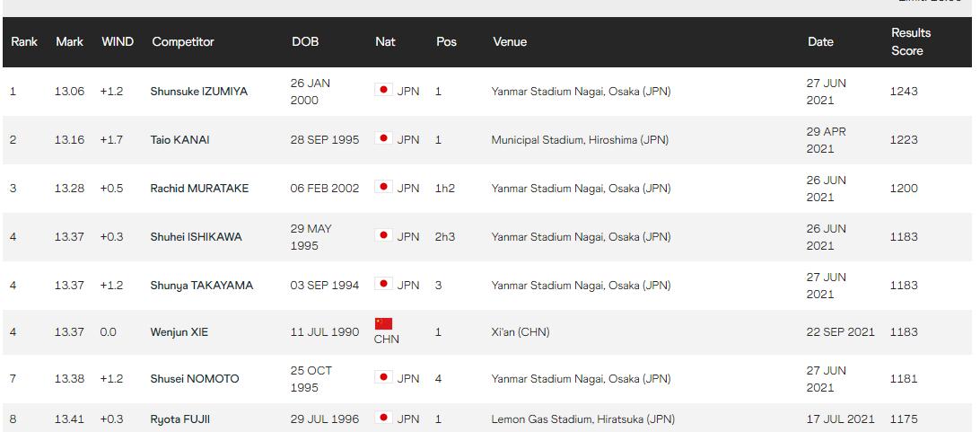The height and width of the screenshot is (432, 980).
Task: Click the Competitor column header
Action: click(183, 42)
